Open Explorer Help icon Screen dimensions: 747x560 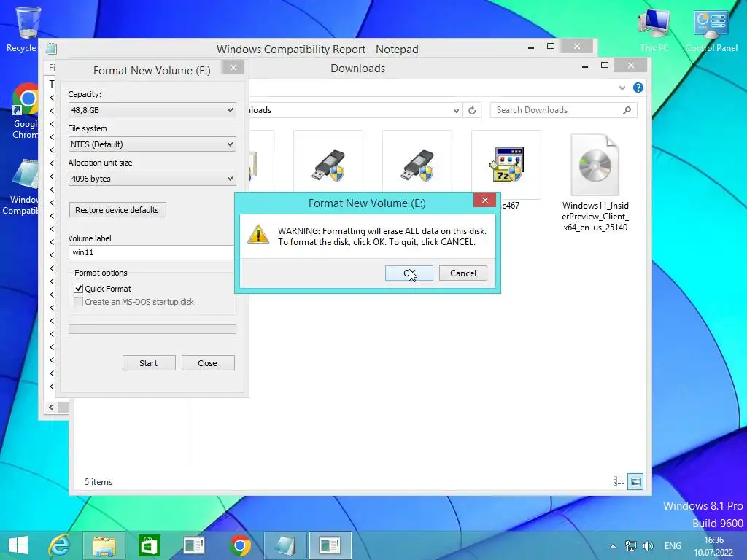(638, 87)
